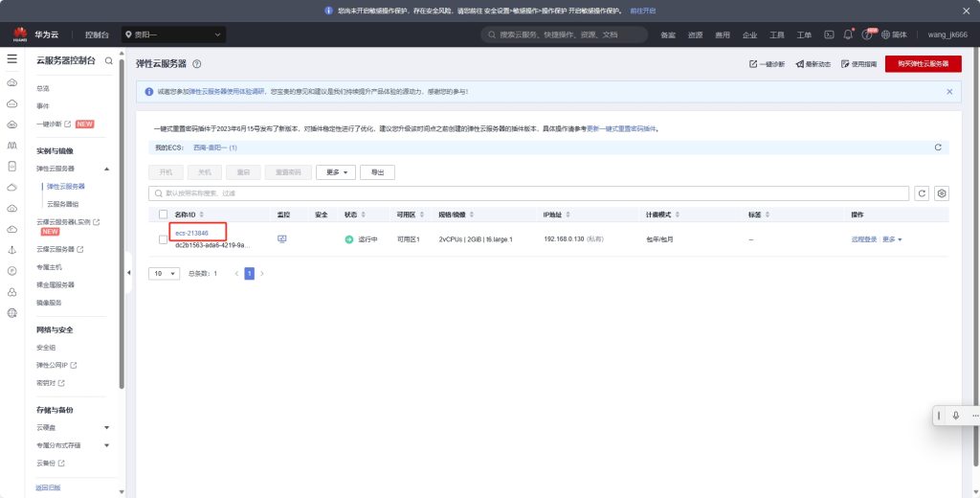Open 使用指南 in page header
Screen dimensions: 980x498
pyautogui.click(x=858, y=64)
